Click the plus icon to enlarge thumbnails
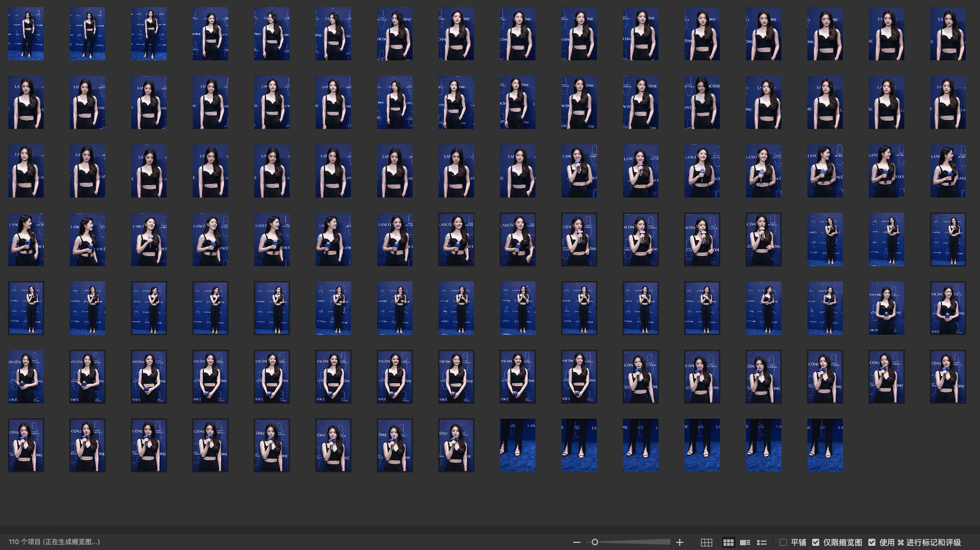Image resolution: width=980 pixels, height=550 pixels. click(x=680, y=542)
